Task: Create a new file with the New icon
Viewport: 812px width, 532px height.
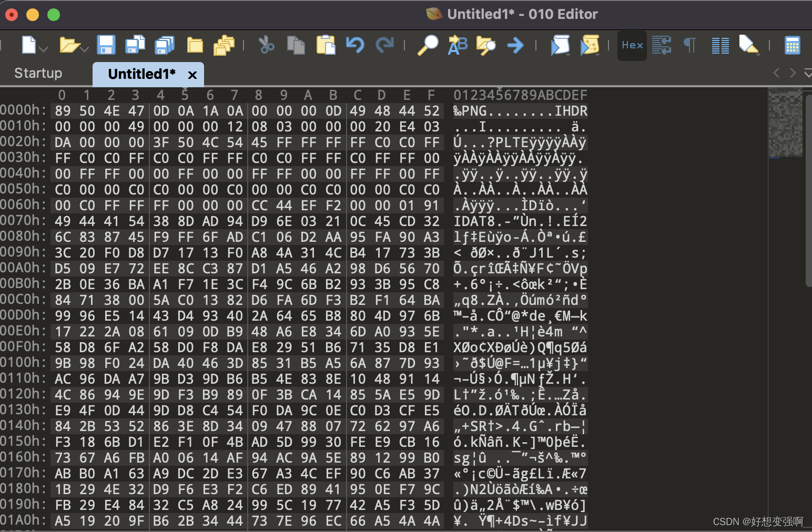Action: [29, 45]
